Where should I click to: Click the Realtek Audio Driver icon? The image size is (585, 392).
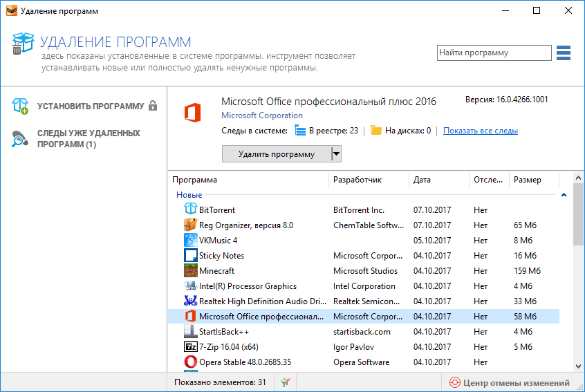point(190,301)
